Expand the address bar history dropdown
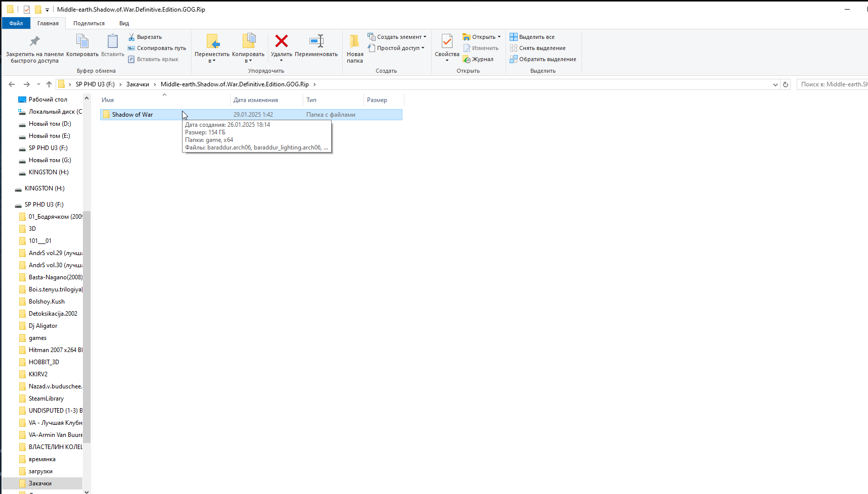Image resolution: width=868 pixels, height=494 pixels. point(775,84)
